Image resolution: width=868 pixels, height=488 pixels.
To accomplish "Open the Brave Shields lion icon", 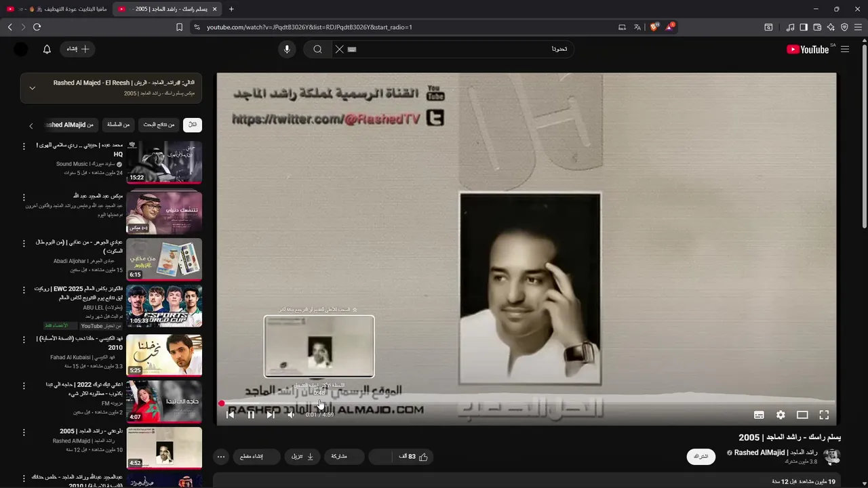I will tap(654, 27).
